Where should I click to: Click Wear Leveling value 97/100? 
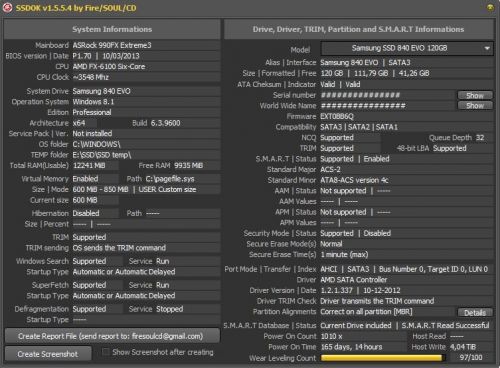[471, 358]
